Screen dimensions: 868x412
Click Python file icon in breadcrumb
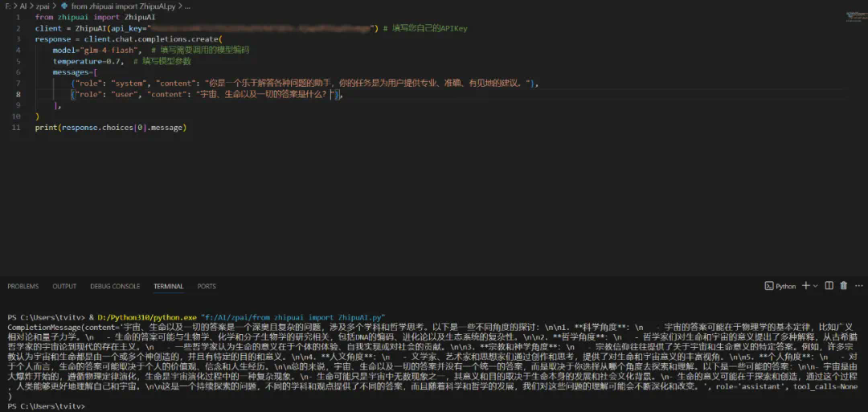tap(64, 5)
